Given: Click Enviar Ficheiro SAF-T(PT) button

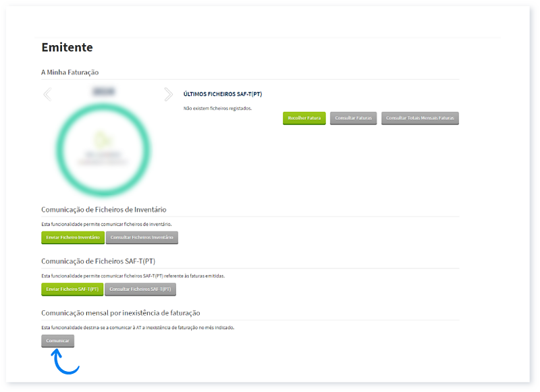Looking at the screenshot, I should 72,289.
